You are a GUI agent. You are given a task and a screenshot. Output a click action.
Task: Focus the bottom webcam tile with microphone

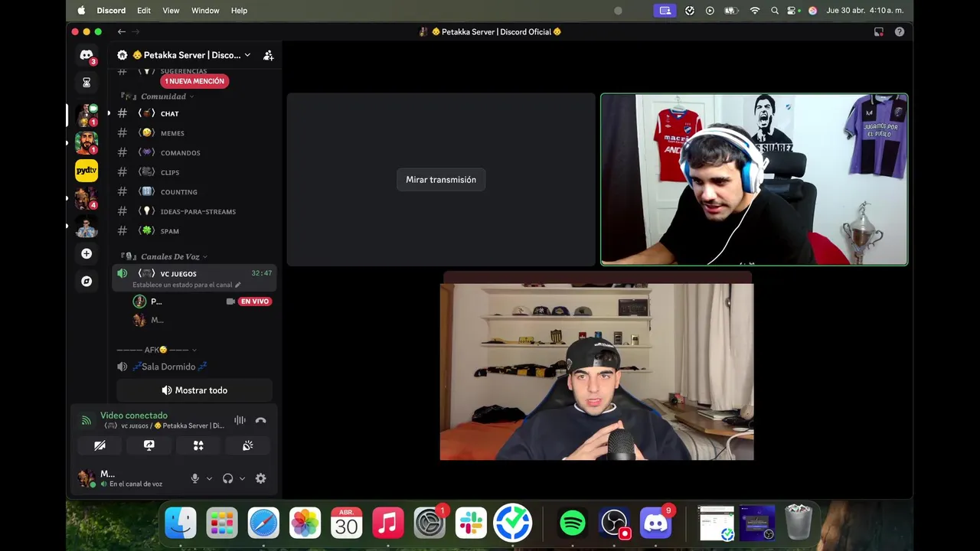pos(596,372)
